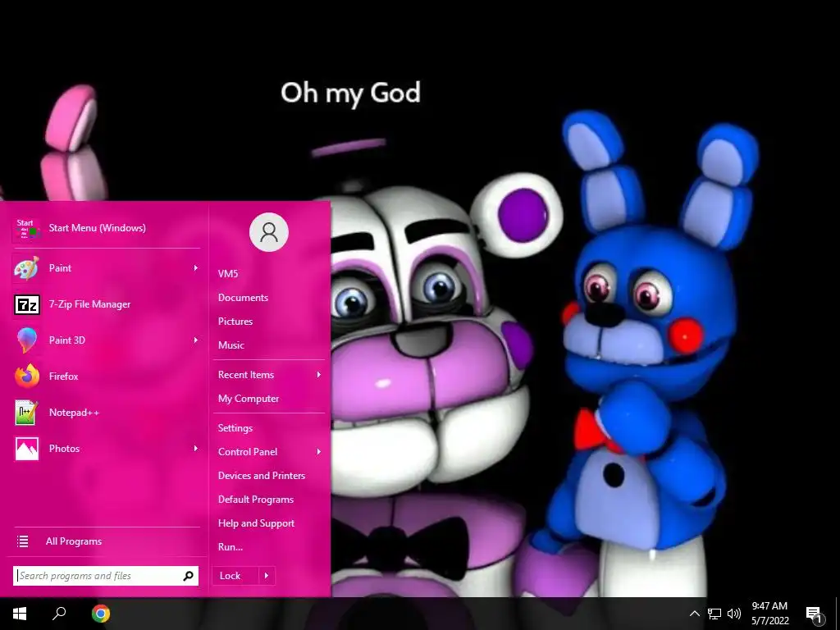Expand the Recent Items submenu arrow

point(319,374)
